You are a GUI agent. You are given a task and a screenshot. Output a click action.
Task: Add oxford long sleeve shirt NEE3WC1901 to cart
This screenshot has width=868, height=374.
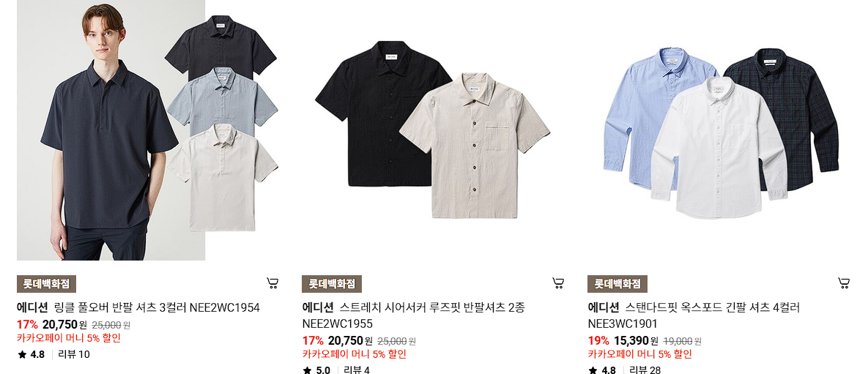(x=844, y=283)
